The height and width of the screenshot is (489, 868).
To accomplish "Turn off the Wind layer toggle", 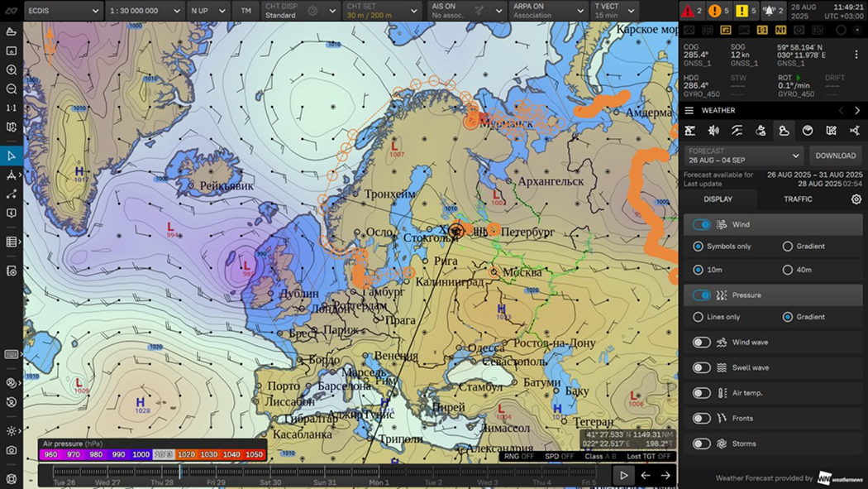I will point(702,225).
